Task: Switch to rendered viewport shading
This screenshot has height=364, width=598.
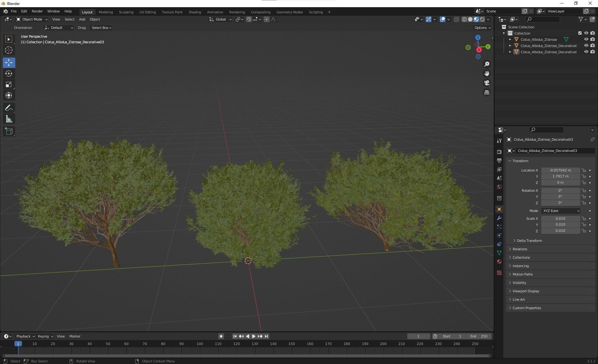Action: point(482,19)
